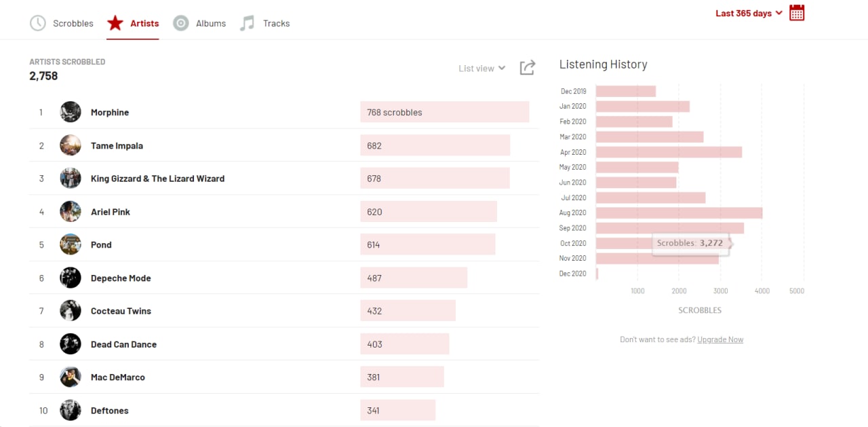
Task: Click the red star Artists icon
Action: pos(115,23)
